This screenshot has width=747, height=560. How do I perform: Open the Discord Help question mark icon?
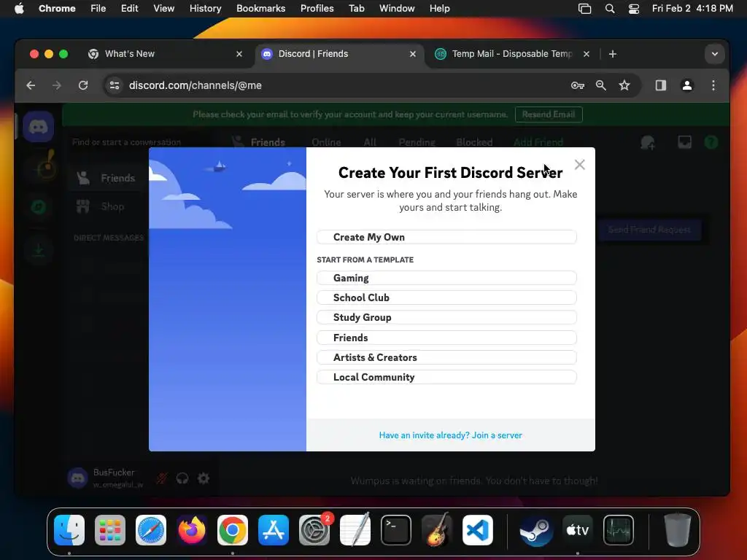(x=711, y=142)
